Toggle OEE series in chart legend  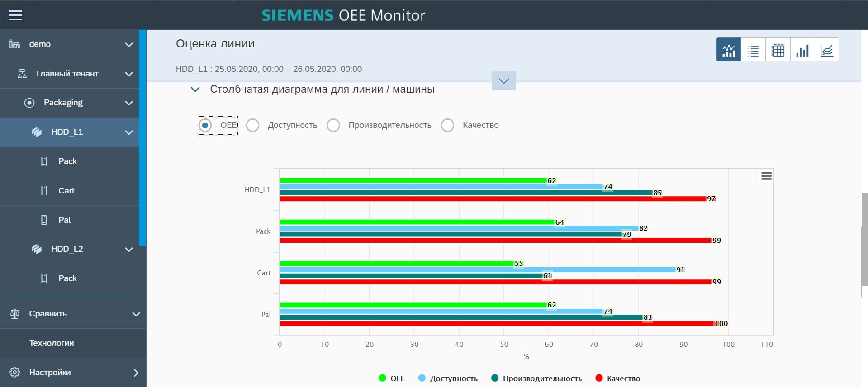(x=392, y=378)
